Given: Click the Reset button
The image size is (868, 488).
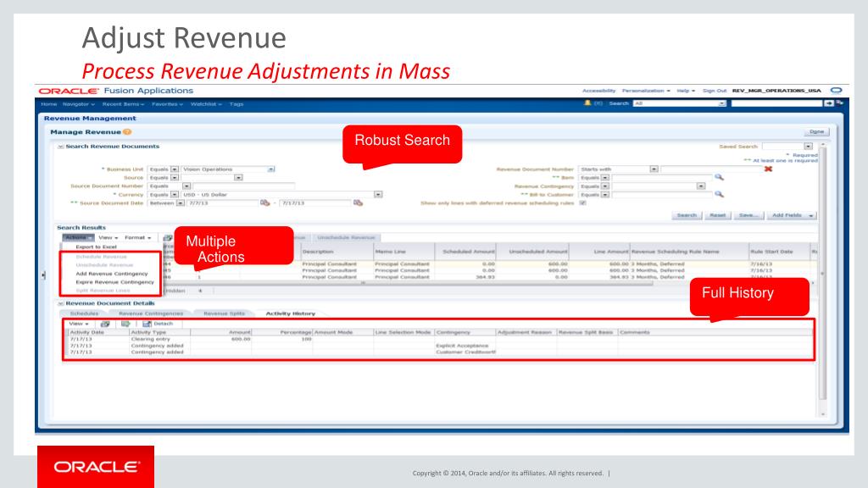Looking at the screenshot, I should (x=717, y=215).
